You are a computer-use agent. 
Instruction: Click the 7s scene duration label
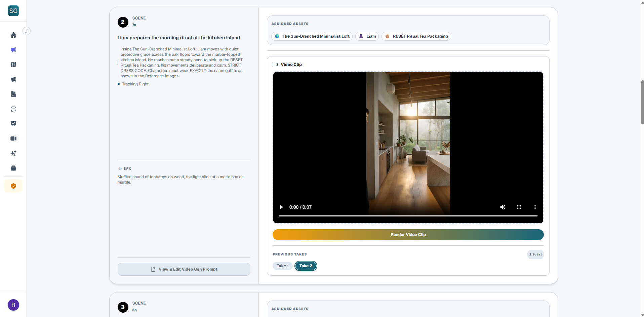pos(134,25)
